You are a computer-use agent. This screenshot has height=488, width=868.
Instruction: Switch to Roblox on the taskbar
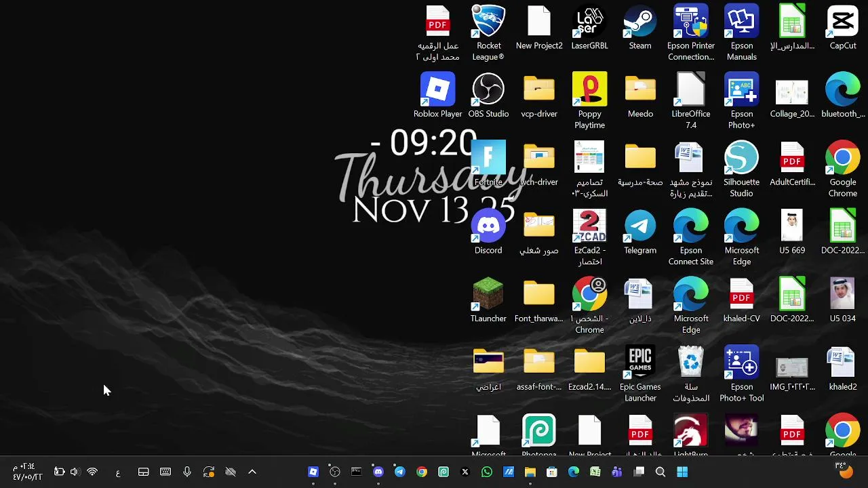[313, 472]
